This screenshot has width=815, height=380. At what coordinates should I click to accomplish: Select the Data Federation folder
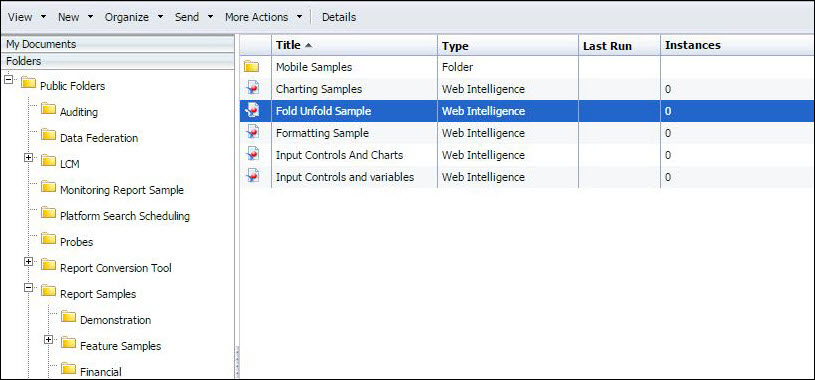[99, 138]
